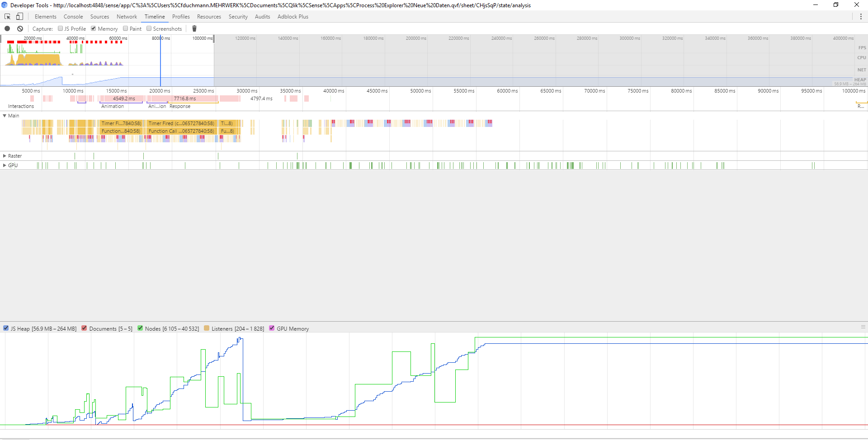Click the Timer Fi...7840:58 flame bar
This screenshot has width=868, height=440.
click(x=121, y=123)
